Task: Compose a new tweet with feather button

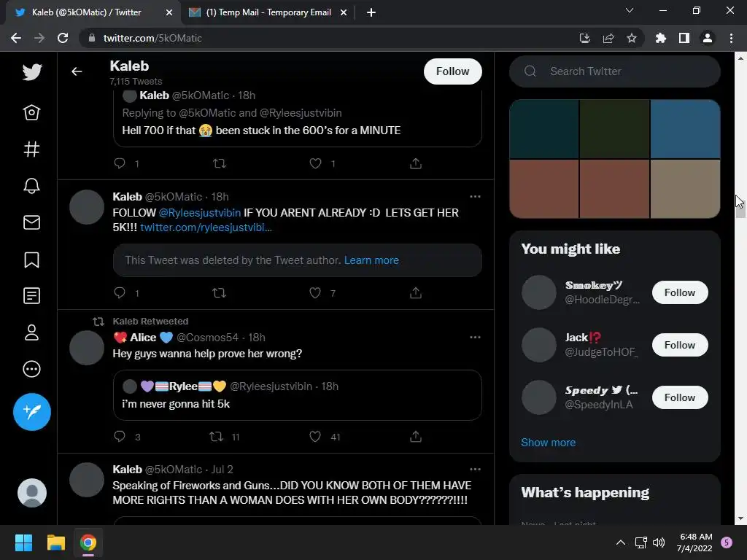Action: 32,412
